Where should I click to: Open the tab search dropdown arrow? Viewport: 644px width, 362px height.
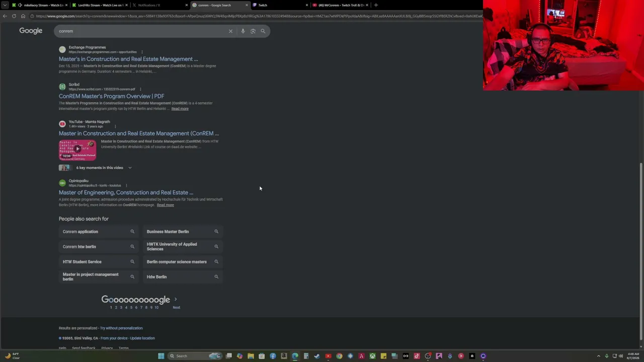click(x=5, y=5)
